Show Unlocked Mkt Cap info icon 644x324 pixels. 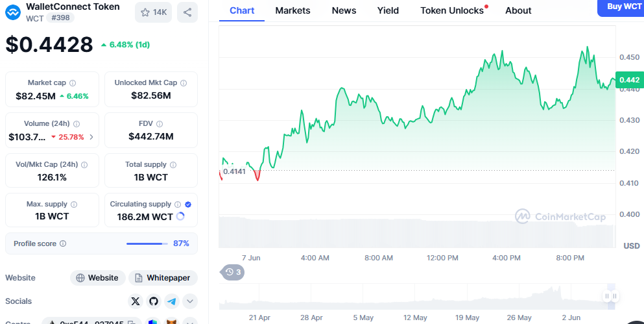[184, 83]
